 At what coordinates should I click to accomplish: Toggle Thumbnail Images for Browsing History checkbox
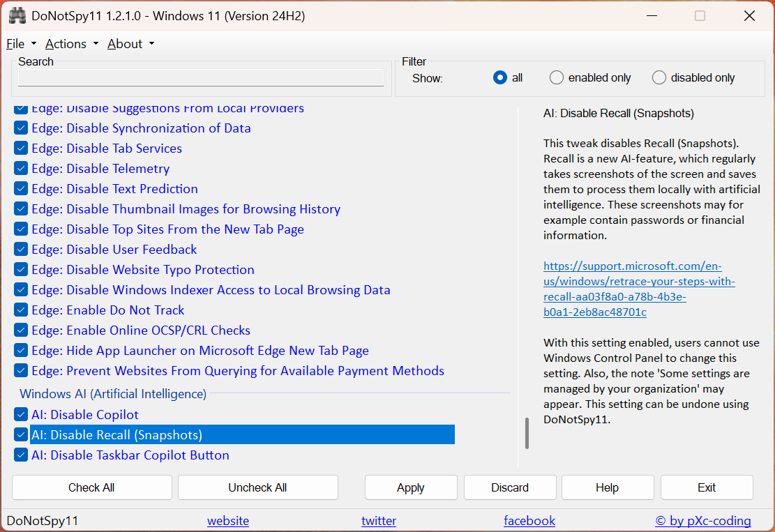pyautogui.click(x=21, y=209)
